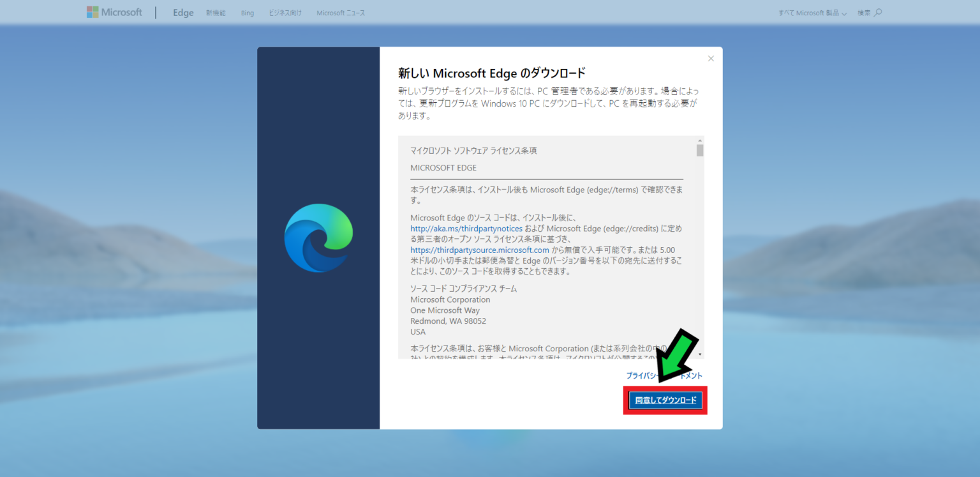Open the ビジネス向け menu item
The height and width of the screenshot is (477, 980).
(285, 12)
